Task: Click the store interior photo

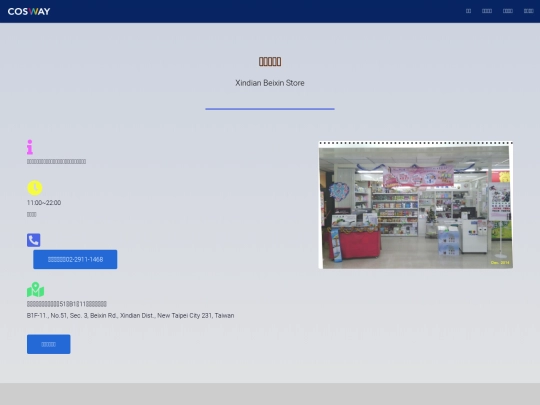Action: click(416, 205)
